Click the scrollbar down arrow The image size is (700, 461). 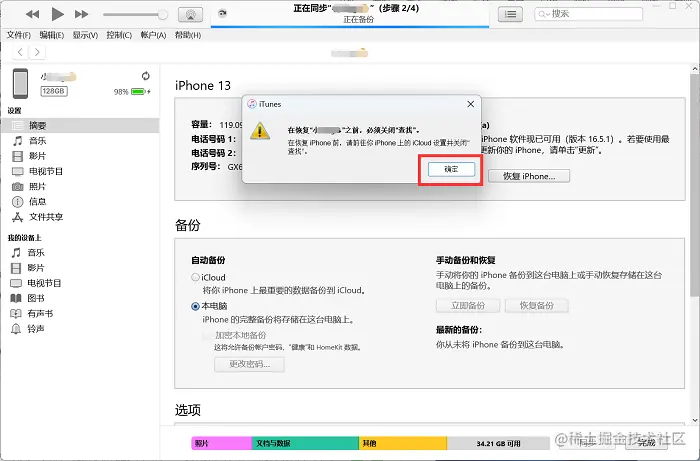(695, 420)
